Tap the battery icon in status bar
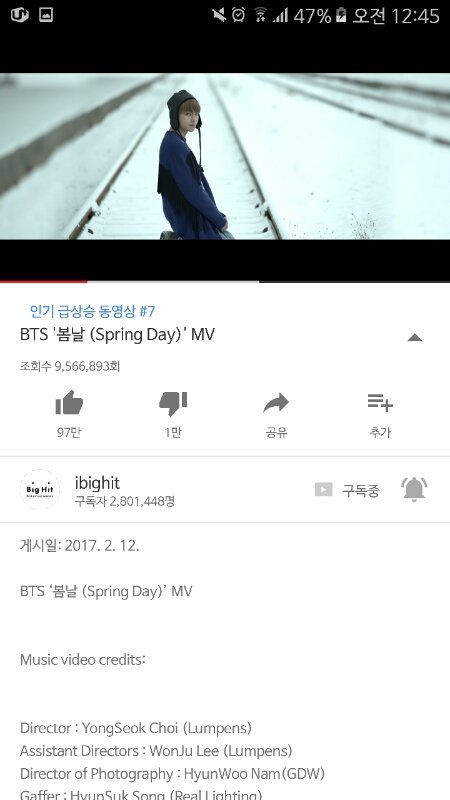The height and width of the screenshot is (800, 450). (341, 16)
